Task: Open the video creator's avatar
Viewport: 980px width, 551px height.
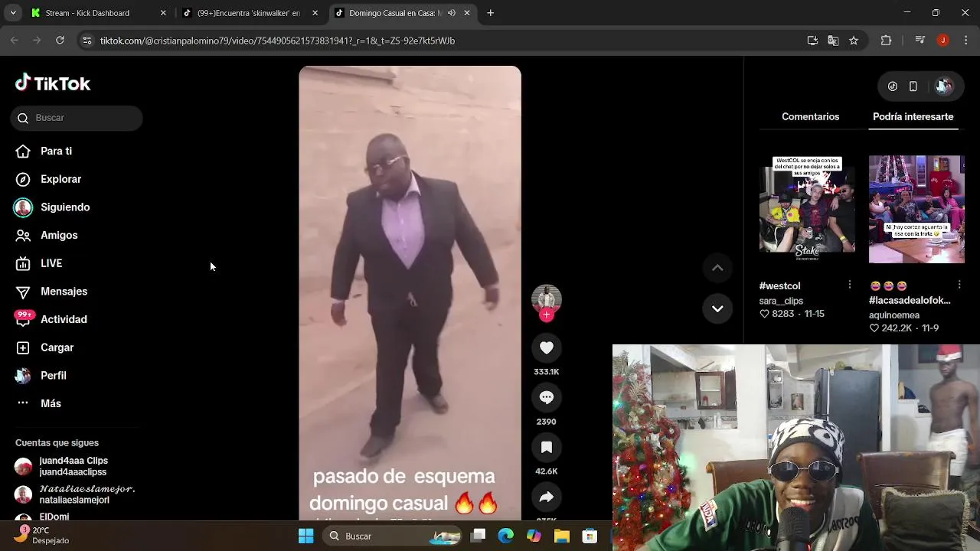Action: point(547,298)
